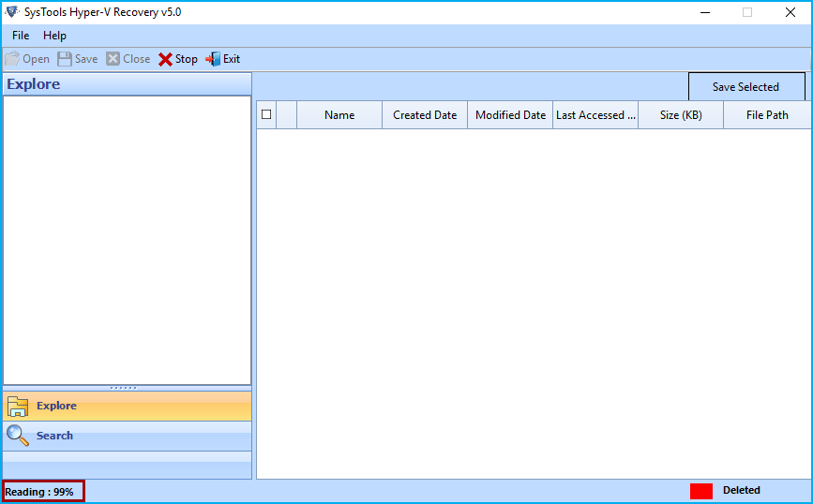Screen dimensions: 813x504
Task: Stop the scan with red X
Action: pos(178,59)
